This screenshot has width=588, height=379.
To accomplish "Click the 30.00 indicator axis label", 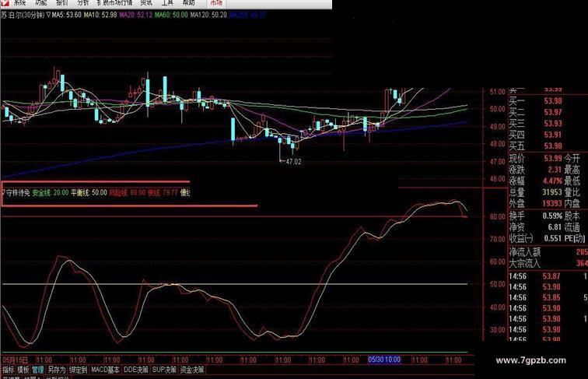I will pyautogui.click(x=497, y=330).
